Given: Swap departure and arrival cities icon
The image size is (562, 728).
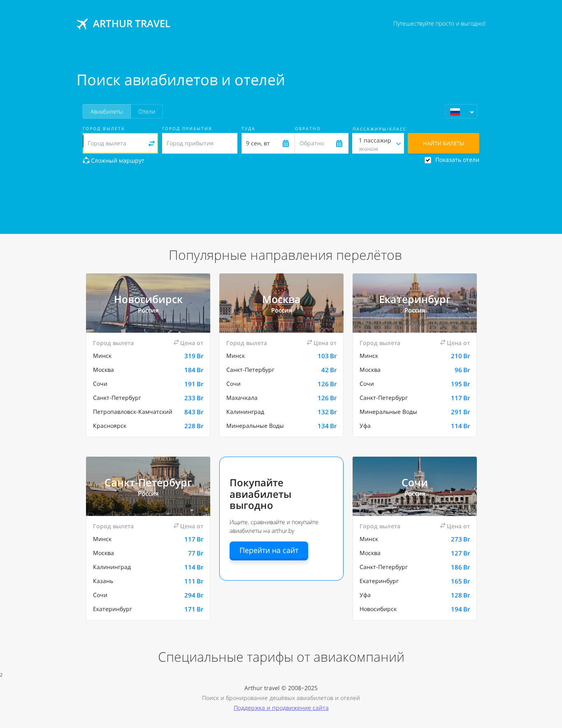Looking at the screenshot, I should point(151,143).
